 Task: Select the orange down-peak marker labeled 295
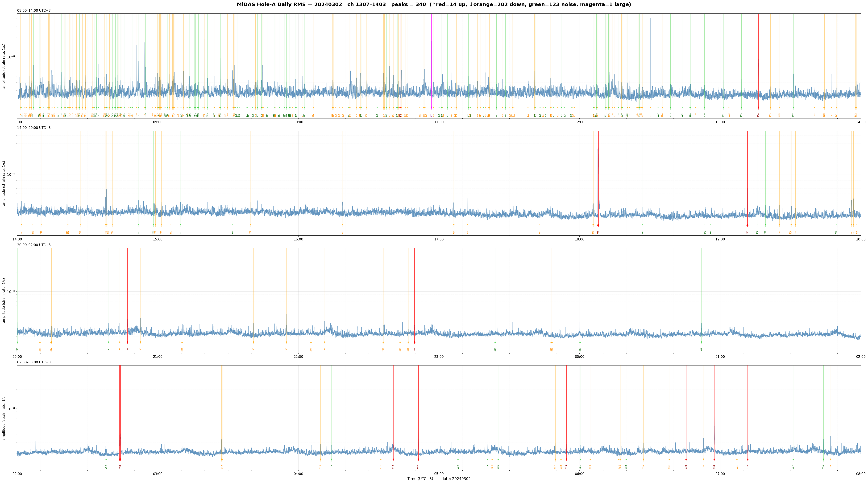[x=253, y=342]
